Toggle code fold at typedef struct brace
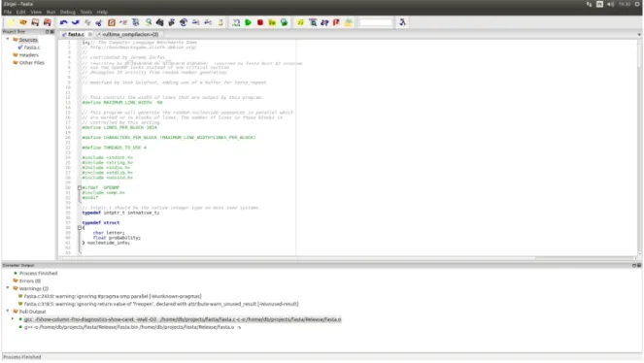Screen dimensions: 644x363 click(80, 228)
